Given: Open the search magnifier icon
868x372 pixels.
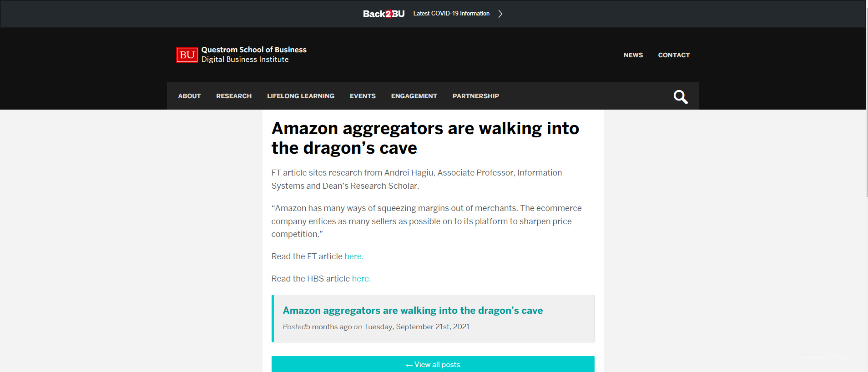Looking at the screenshot, I should 681,96.
